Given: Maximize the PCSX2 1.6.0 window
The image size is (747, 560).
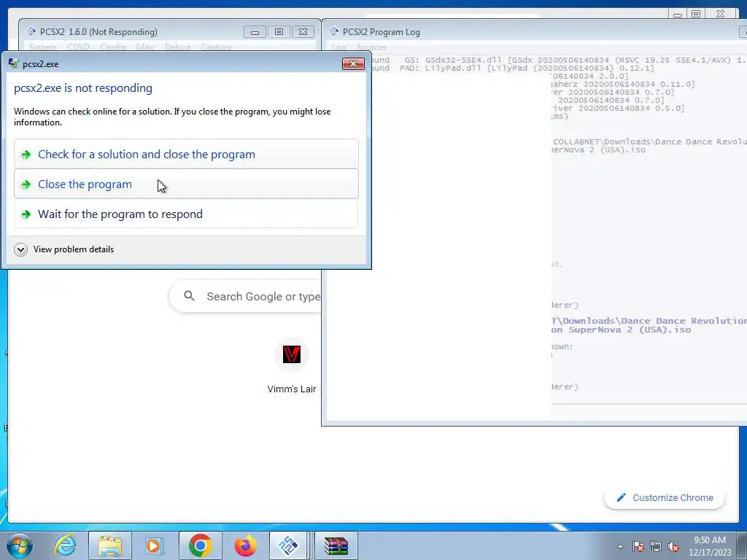Looking at the screenshot, I should (279, 32).
